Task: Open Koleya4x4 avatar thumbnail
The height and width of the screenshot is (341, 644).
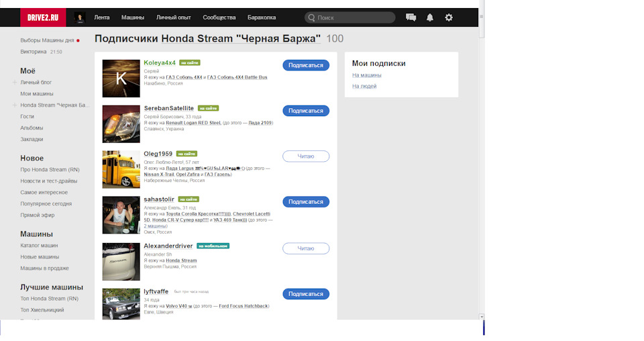Action: click(x=121, y=79)
